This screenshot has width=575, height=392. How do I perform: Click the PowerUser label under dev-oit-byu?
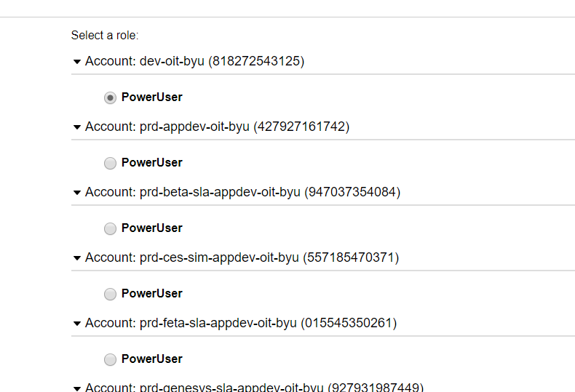pyautogui.click(x=152, y=97)
